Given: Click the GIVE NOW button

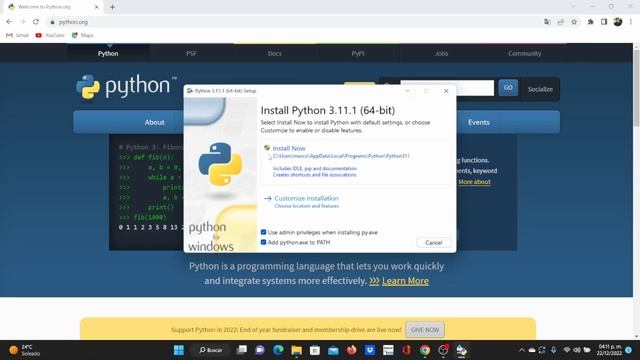Looking at the screenshot, I should point(425,330).
